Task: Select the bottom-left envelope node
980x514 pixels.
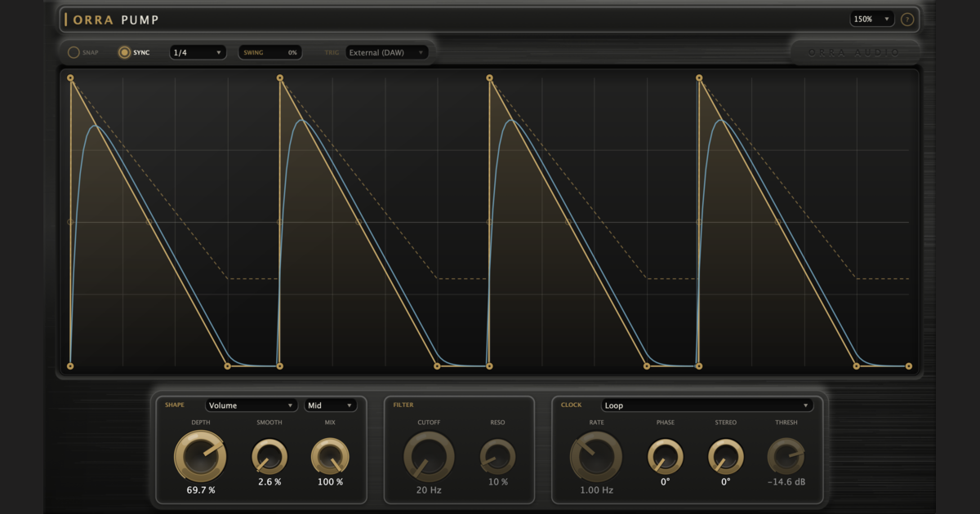Action: 70,366
